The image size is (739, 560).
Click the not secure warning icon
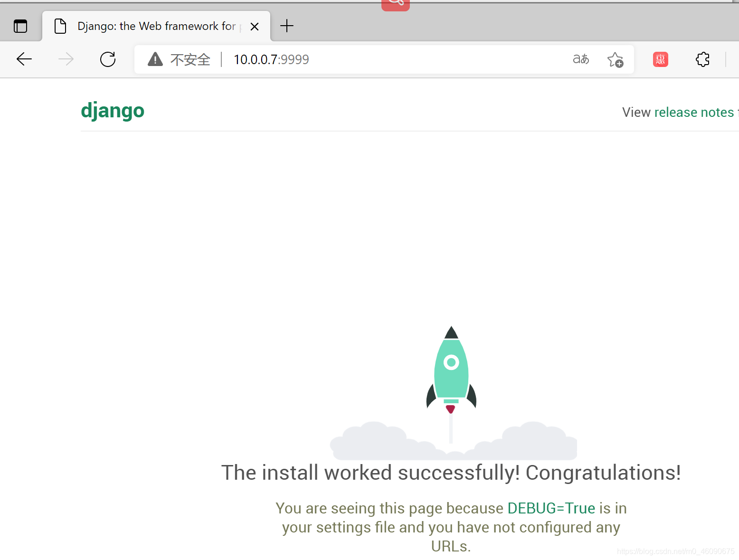pyautogui.click(x=155, y=59)
